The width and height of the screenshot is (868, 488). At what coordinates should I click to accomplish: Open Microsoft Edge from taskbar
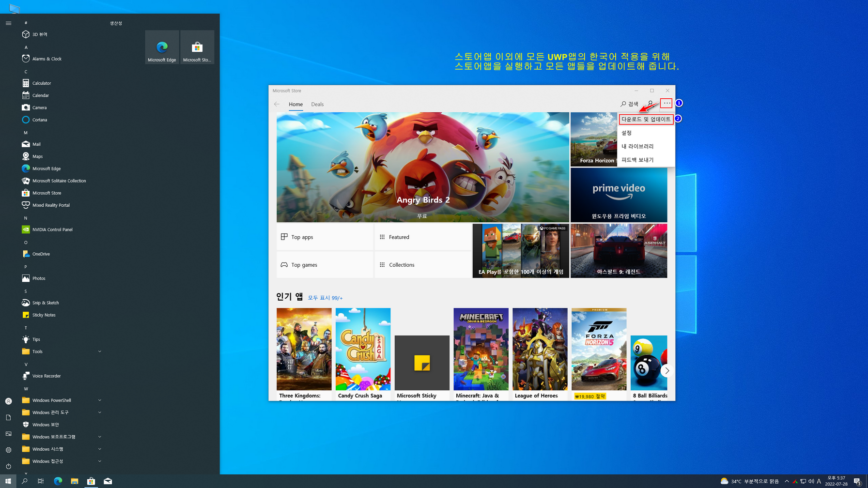click(58, 481)
